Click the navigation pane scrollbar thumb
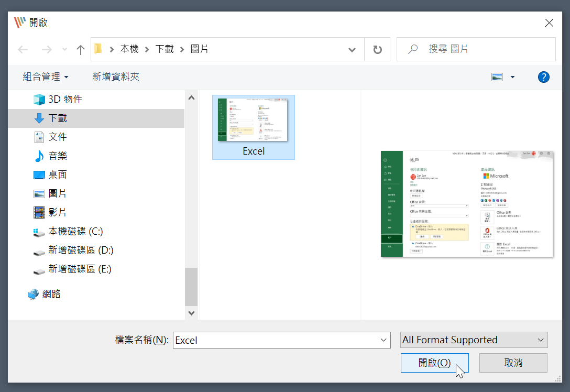This screenshot has height=392, width=570. coord(191,287)
